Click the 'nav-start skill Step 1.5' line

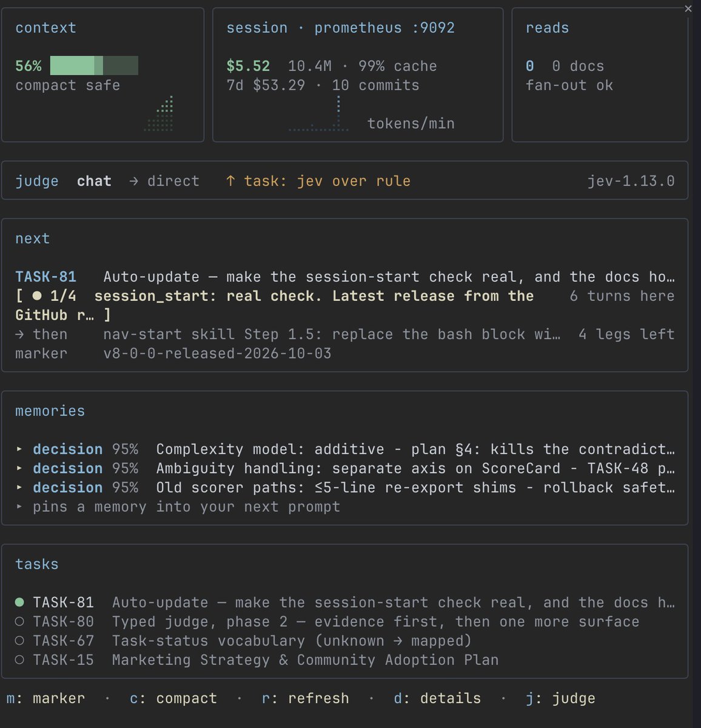(332, 335)
